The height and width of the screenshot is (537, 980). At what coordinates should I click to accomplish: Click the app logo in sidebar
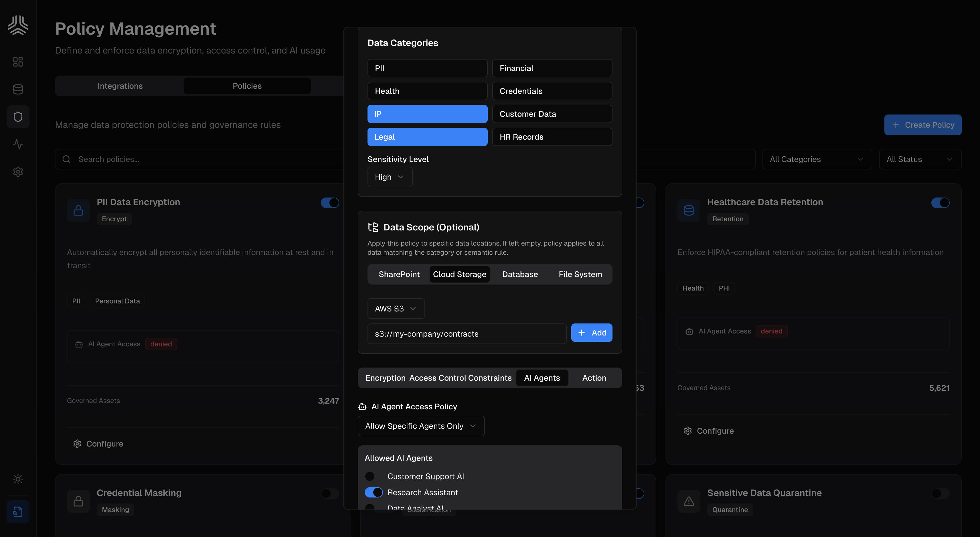click(18, 25)
